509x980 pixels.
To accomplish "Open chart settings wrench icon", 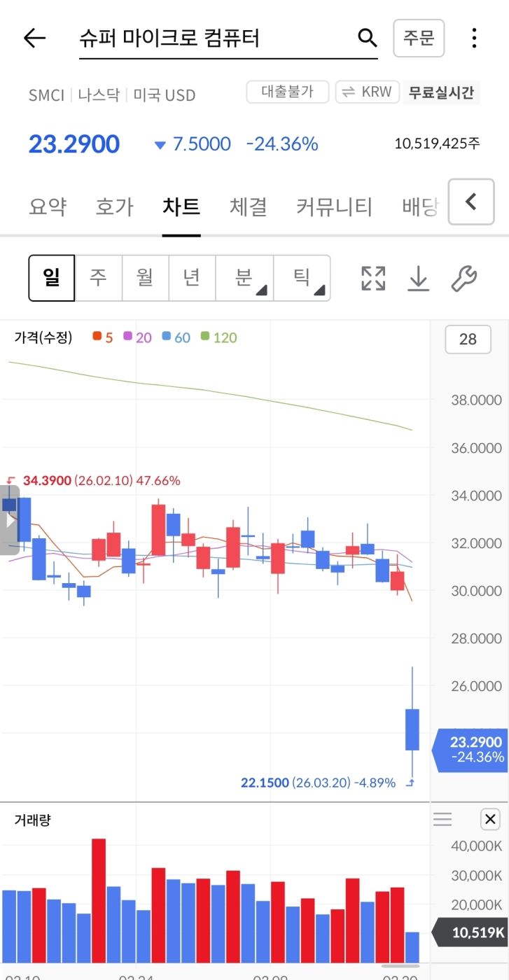I will click(463, 278).
